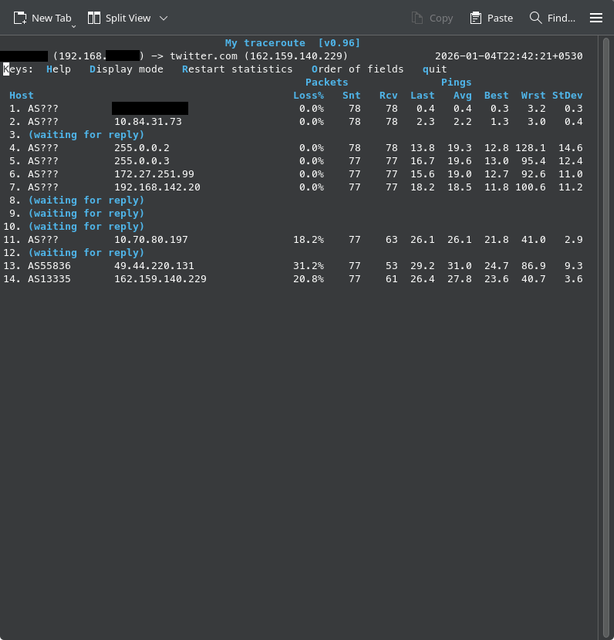The width and height of the screenshot is (614, 640).
Task: Click the 'Avg' column header
Action: click(x=463, y=96)
